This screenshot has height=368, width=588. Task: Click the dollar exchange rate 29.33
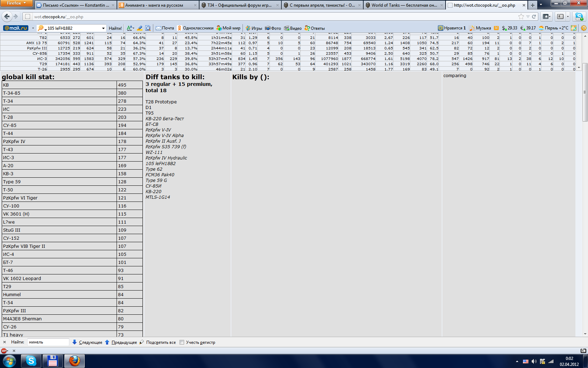tap(510, 28)
